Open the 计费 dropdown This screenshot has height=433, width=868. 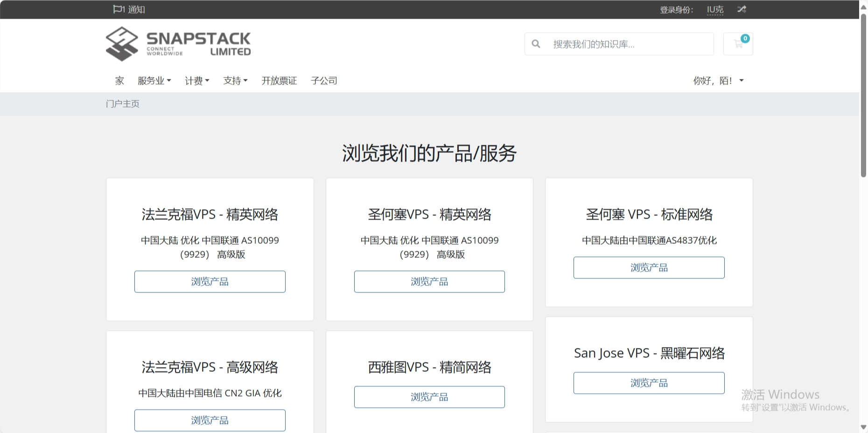(196, 80)
